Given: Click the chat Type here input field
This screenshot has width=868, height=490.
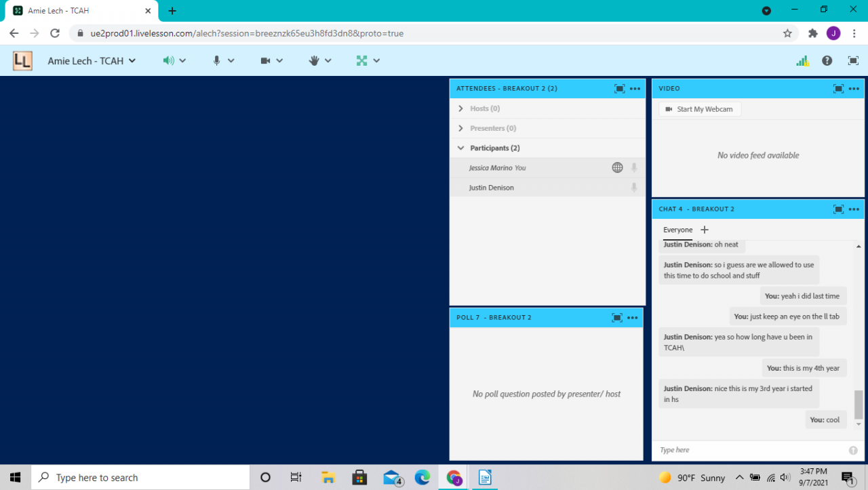Looking at the screenshot, I should tap(750, 450).
